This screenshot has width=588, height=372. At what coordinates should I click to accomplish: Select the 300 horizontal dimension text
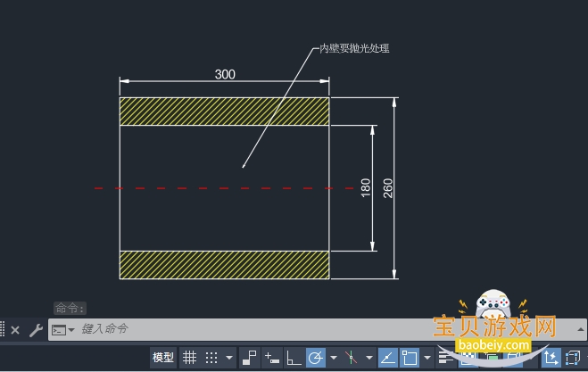(x=225, y=74)
